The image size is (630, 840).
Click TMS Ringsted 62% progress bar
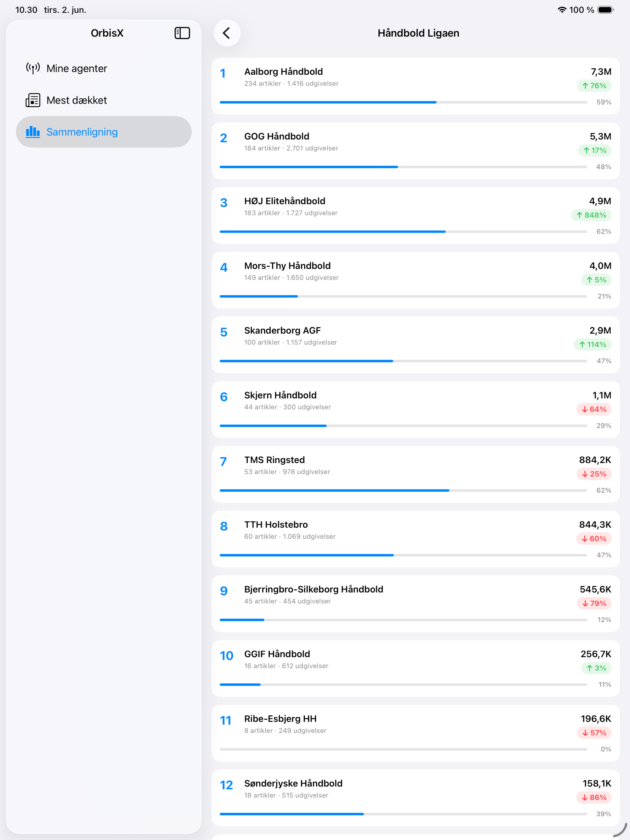tap(404, 490)
